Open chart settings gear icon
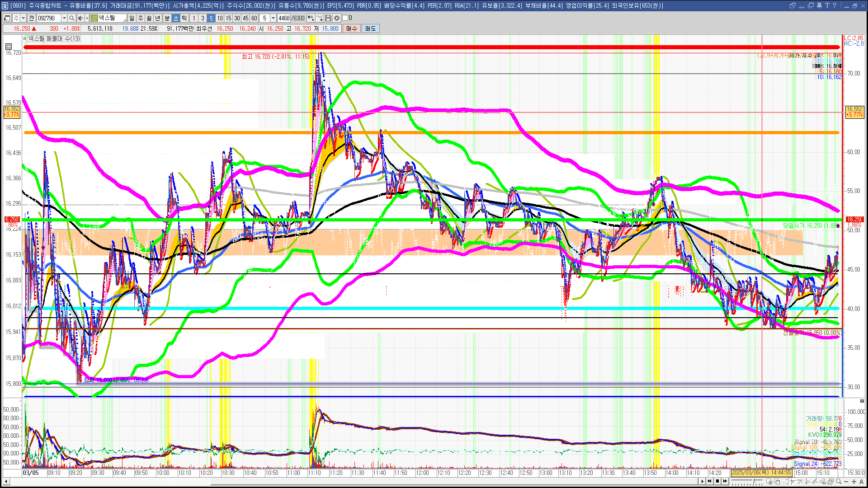868x488 pixels. (x=336, y=18)
